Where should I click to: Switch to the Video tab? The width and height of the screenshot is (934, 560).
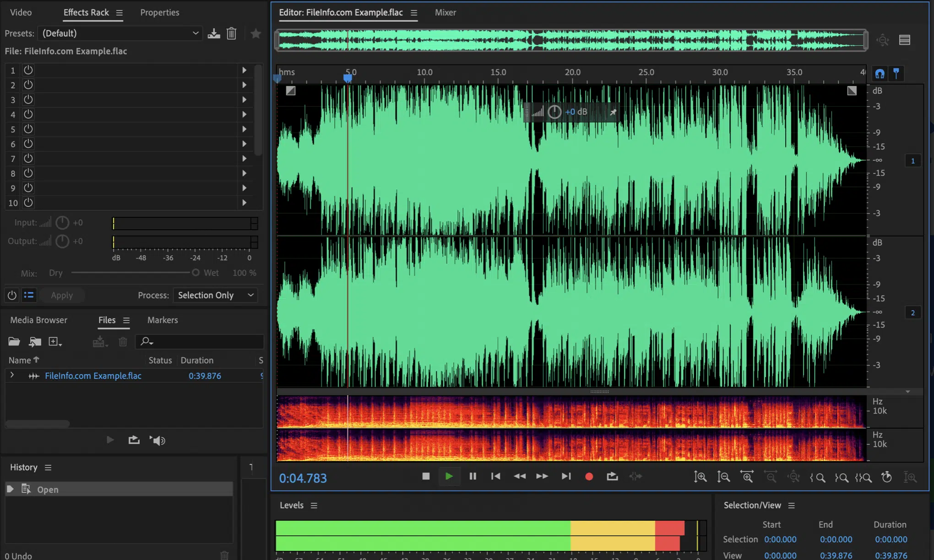tap(20, 12)
